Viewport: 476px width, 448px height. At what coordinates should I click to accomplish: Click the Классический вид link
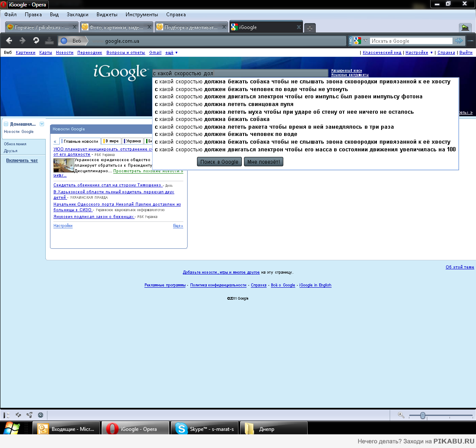(382, 53)
